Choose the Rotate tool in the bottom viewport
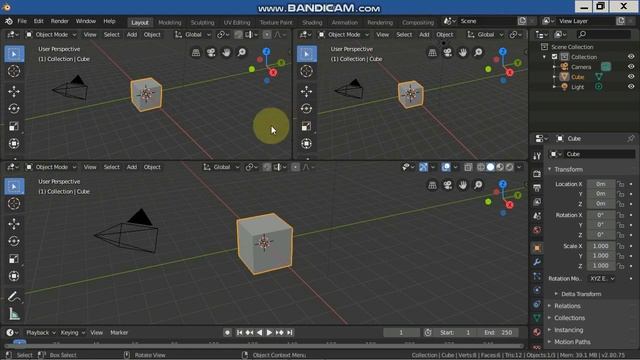640x360 pixels. pos(14,241)
